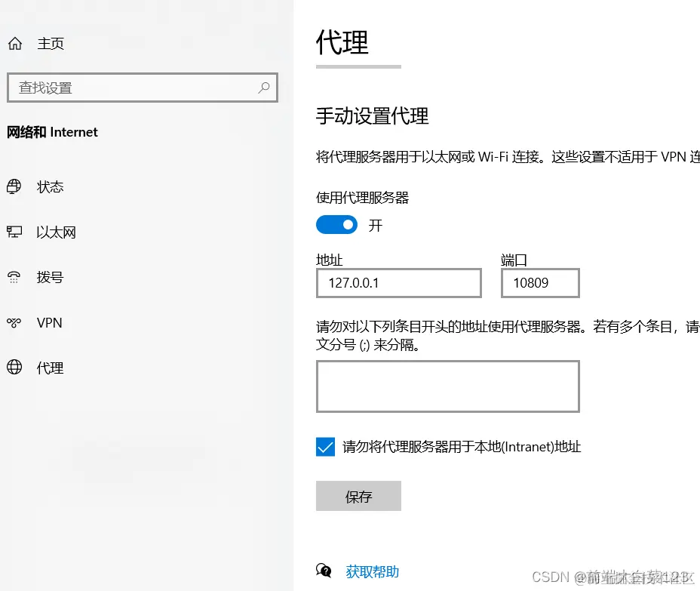
Task: Click the 网络和 Internet section title
Action: [52, 132]
